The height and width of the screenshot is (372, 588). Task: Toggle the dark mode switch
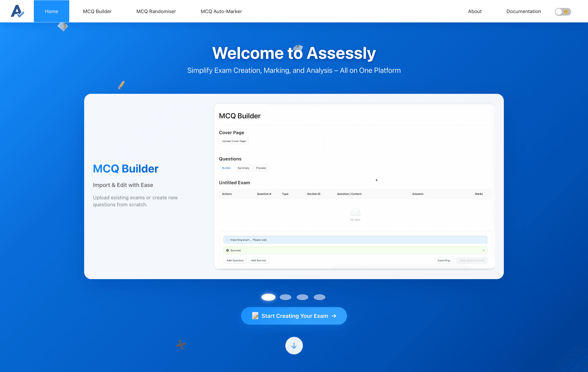click(x=563, y=11)
